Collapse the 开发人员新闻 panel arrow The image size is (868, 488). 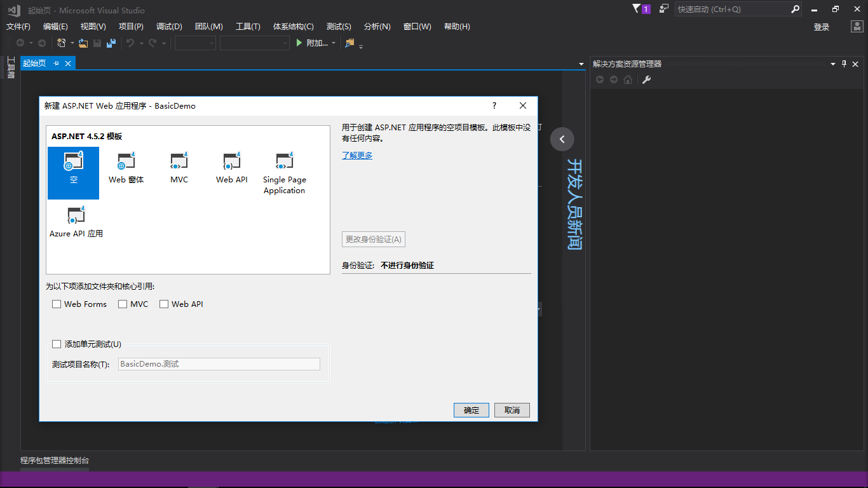point(562,139)
